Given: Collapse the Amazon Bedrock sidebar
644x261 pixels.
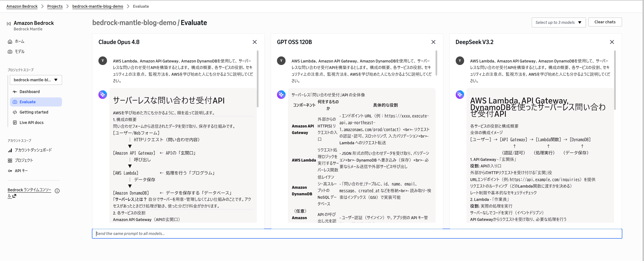Looking at the screenshot, I should 9,24.
